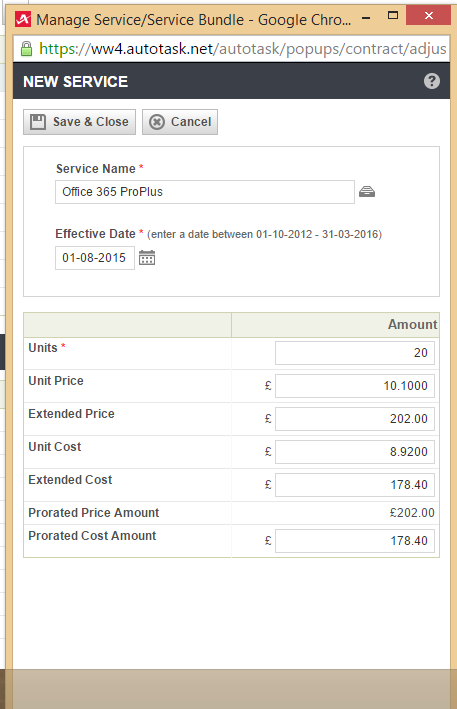
Task: Click the NEW SERVICE heading
Action: pyautogui.click(x=75, y=82)
